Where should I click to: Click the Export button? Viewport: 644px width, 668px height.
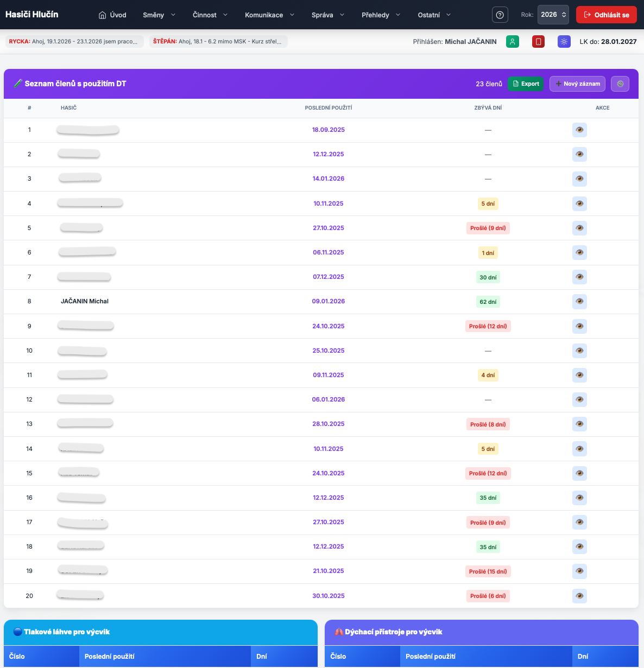pyautogui.click(x=526, y=84)
